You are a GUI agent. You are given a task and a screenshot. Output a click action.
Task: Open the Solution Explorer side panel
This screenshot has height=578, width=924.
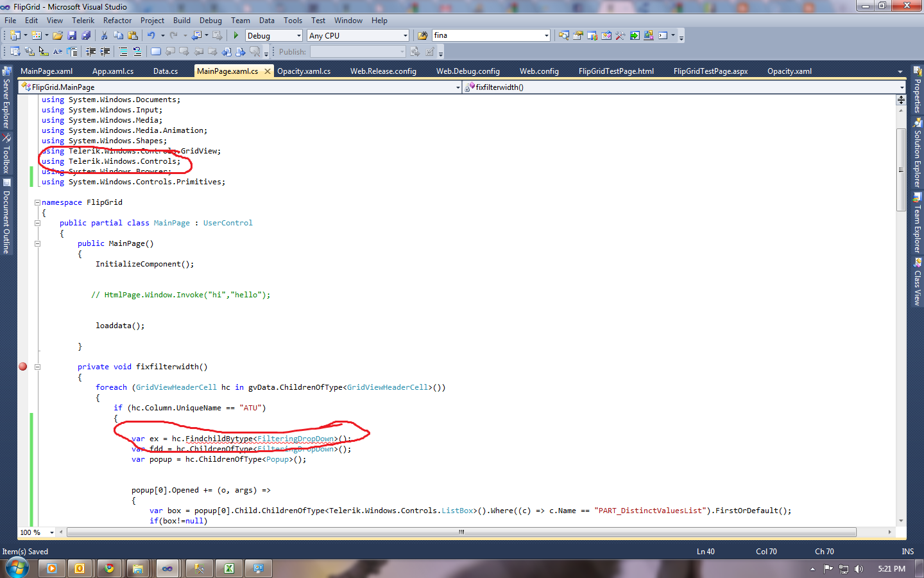[918, 153]
